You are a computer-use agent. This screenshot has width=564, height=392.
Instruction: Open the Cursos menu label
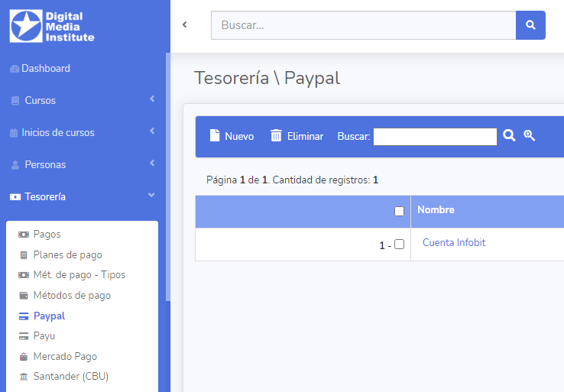point(41,100)
